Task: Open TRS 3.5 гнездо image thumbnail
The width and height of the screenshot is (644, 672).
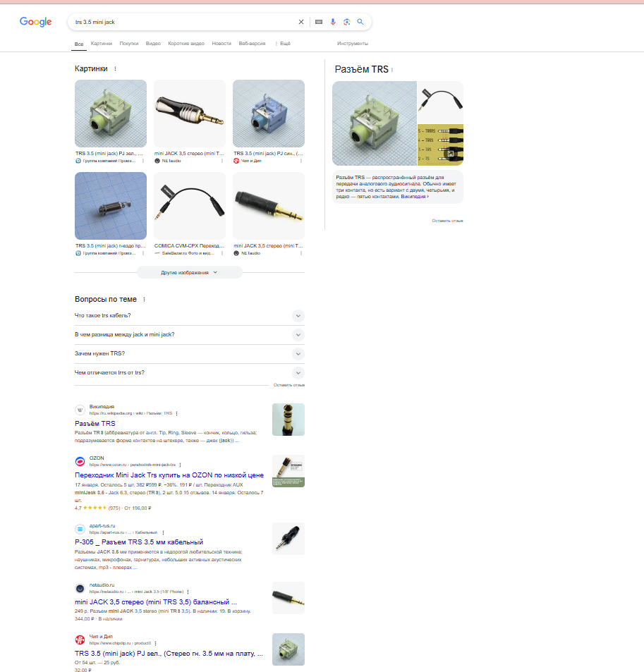Action: tap(111, 206)
